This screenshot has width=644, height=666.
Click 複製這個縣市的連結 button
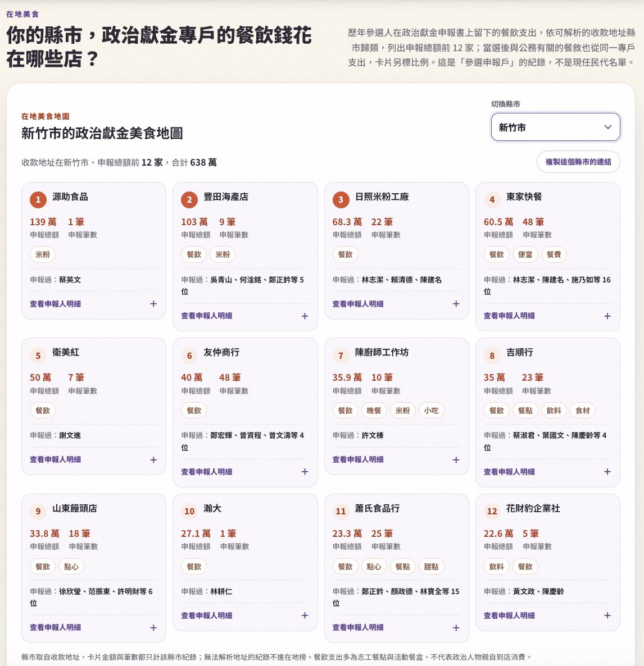(x=578, y=162)
